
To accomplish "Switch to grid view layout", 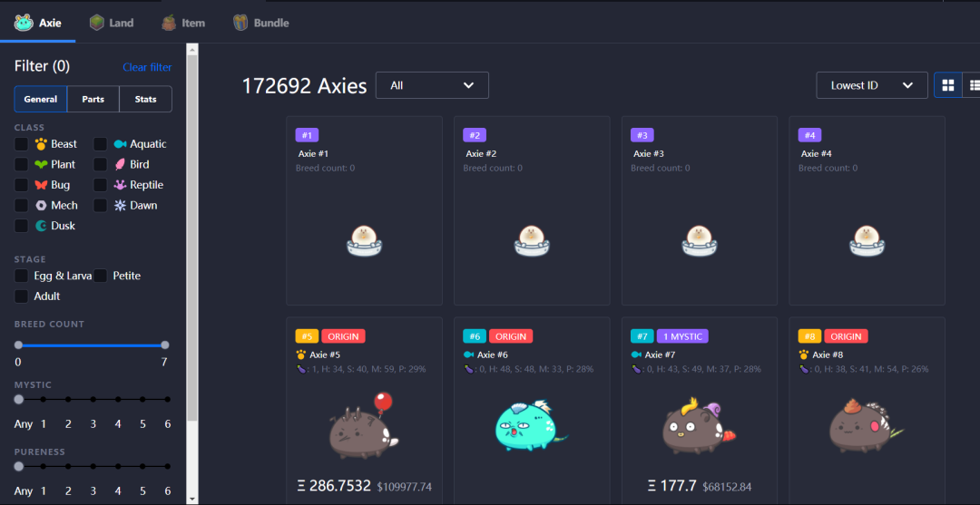I will tap(947, 85).
